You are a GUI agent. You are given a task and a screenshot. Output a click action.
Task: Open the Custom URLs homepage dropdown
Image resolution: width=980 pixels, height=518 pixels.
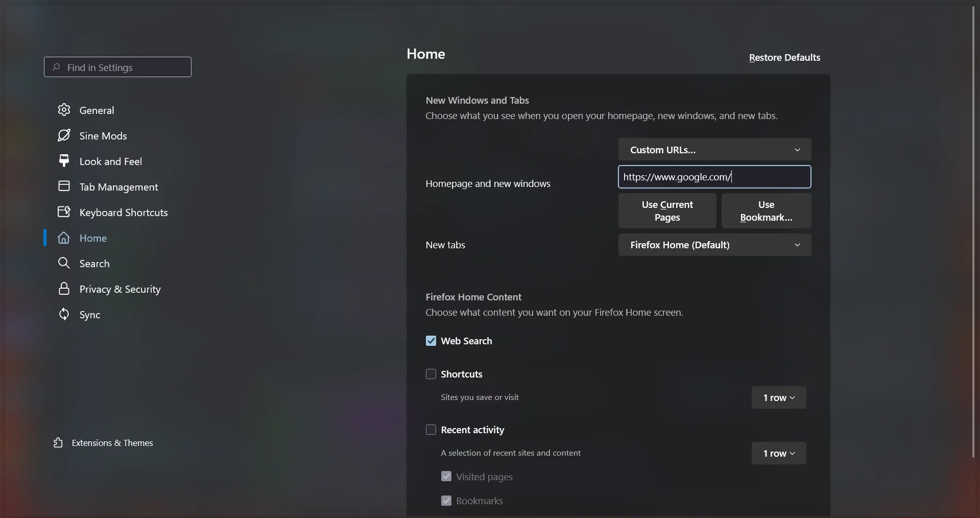714,150
